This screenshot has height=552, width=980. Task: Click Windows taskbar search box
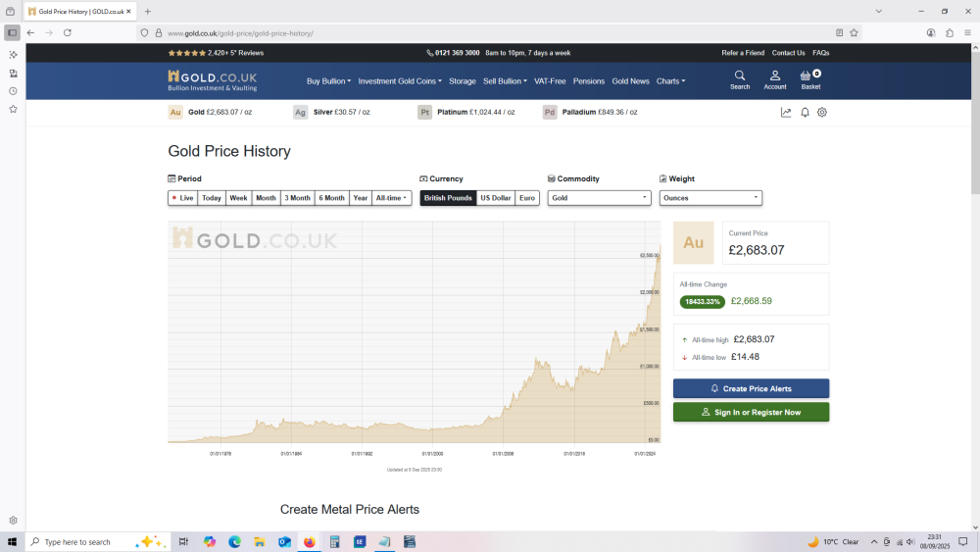[x=97, y=542]
